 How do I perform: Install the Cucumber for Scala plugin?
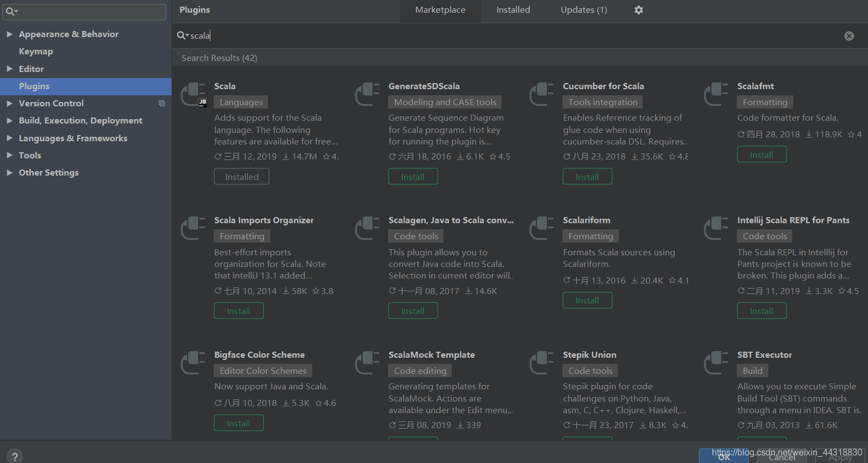pyautogui.click(x=587, y=177)
